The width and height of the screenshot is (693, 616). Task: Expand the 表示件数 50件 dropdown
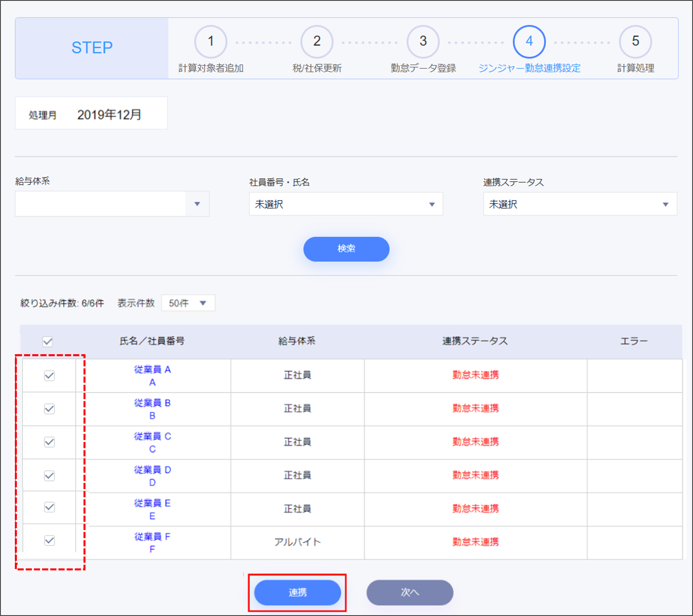pos(188,303)
